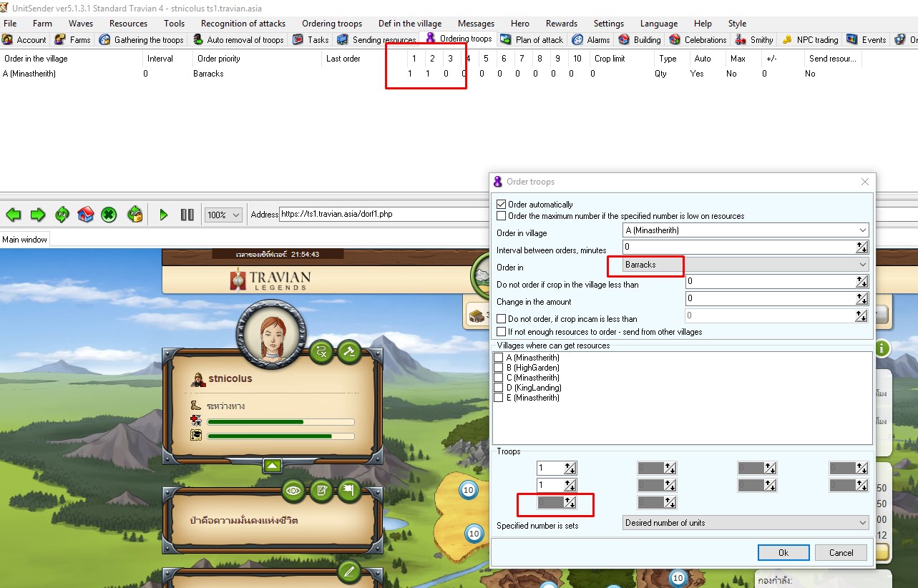
Task: Close the Order troops dialog
Action: tap(864, 182)
